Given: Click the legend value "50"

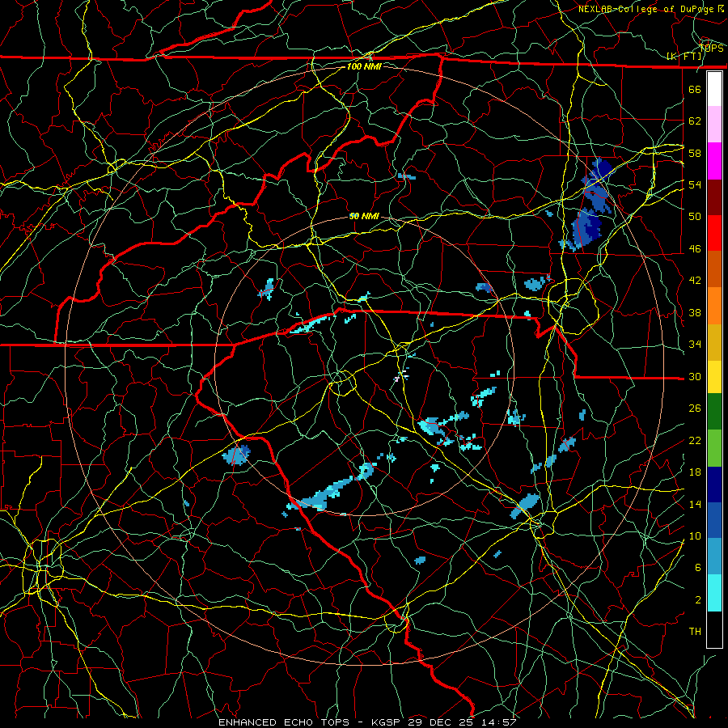Looking at the screenshot, I should (695, 217).
